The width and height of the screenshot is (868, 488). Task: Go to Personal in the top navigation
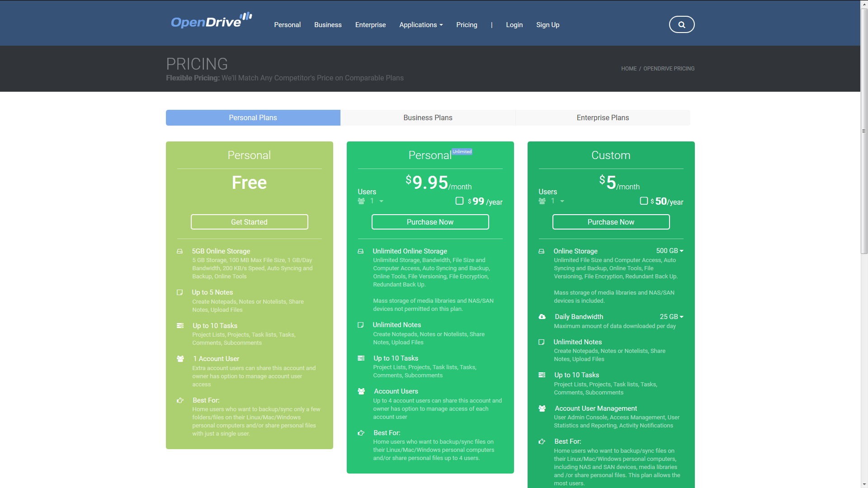coord(287,25)
